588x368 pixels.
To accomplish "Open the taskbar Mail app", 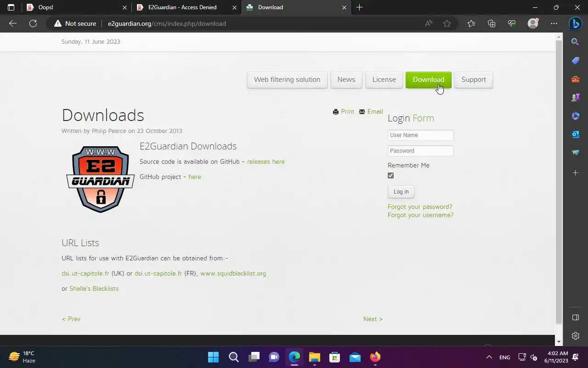I will tap(355, 357).
